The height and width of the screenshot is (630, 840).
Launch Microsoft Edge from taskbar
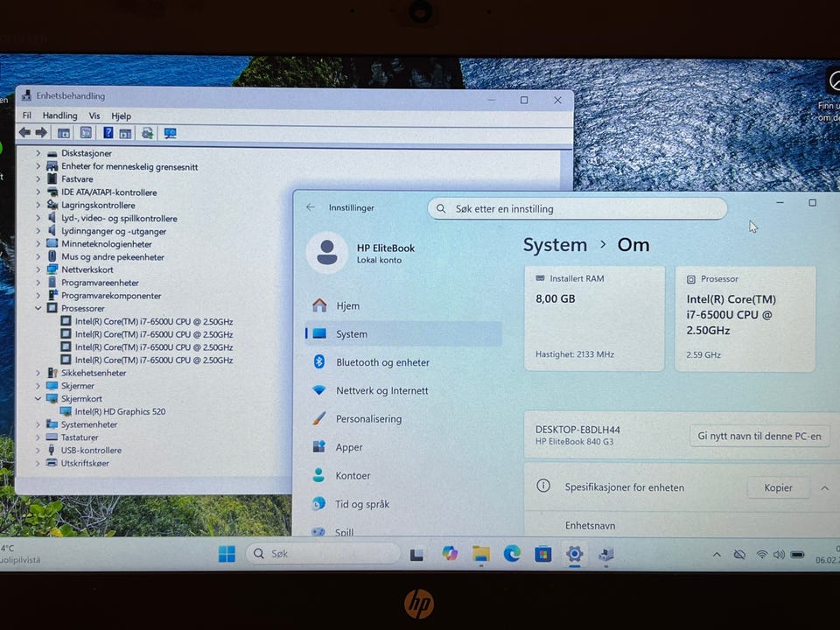tap(512, 553)
